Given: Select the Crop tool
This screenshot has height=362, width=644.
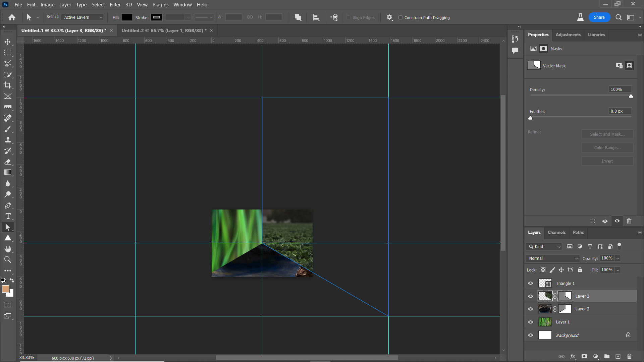Looking at the screenshot, I should click(x=8, y=85).
